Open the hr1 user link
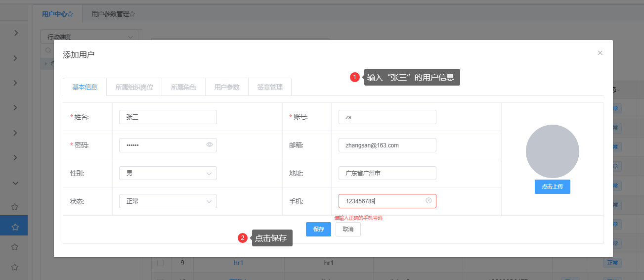This screenshot has width=644, height=280. [x=238, y=263]
